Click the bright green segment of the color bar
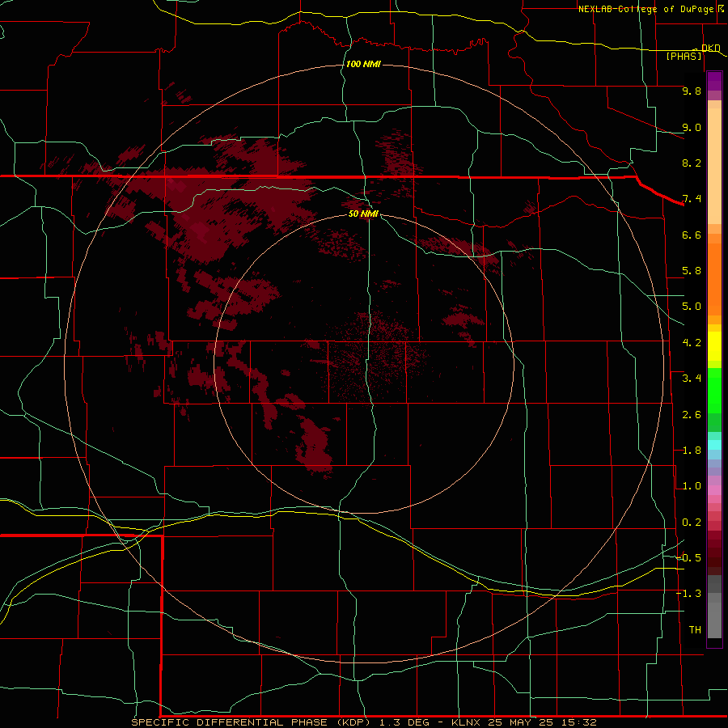 tap(714, 390)
